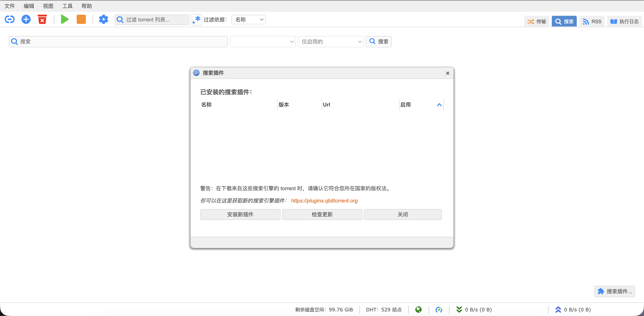This screenshot has width=644, height=316.
Task: Open settings via the gear icon
Action: coord(103,19)
